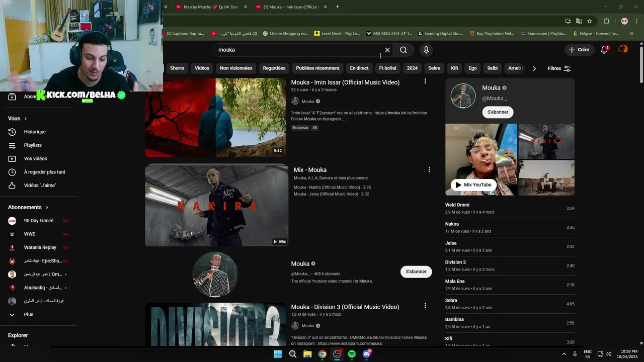Switch to the Matchy Matchy Ep 64 tab
The image size is (644, 362).
(x=211, y=7)
